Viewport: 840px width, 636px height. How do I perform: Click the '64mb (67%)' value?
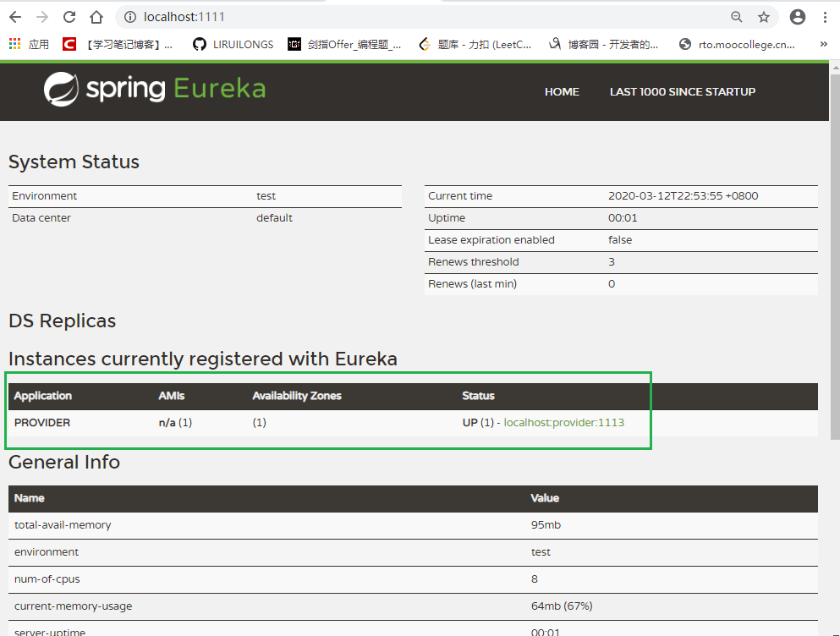(x=562, y=606)
